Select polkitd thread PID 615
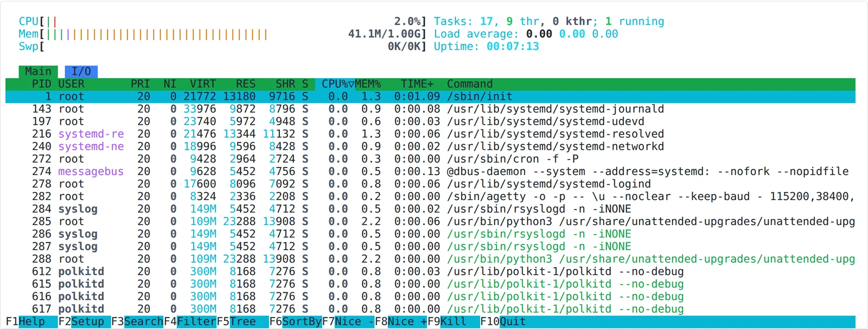Viewport: 868px width, 329px height. (x=430, y=284)
